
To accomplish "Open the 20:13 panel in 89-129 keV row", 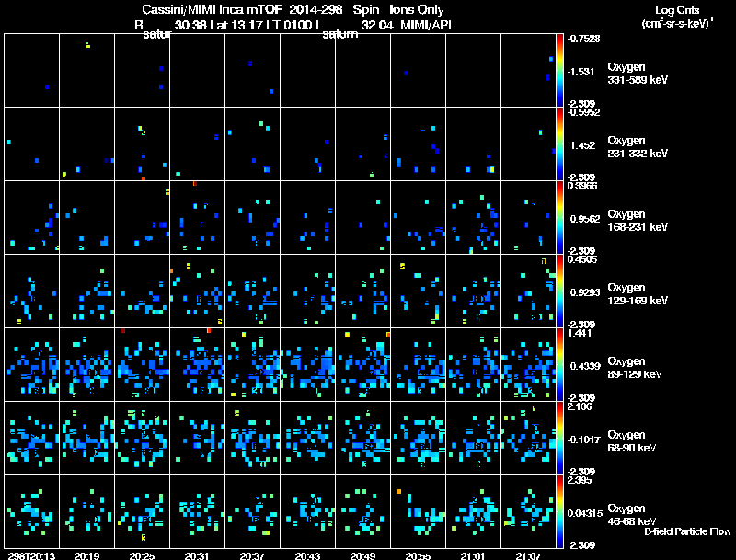I will point(31,364).
